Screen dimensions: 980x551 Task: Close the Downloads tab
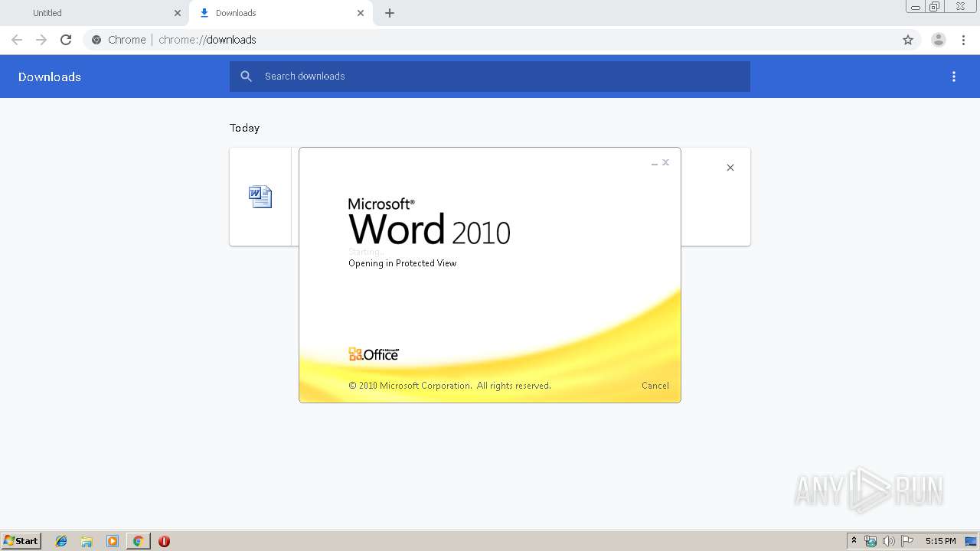[361, 13]
